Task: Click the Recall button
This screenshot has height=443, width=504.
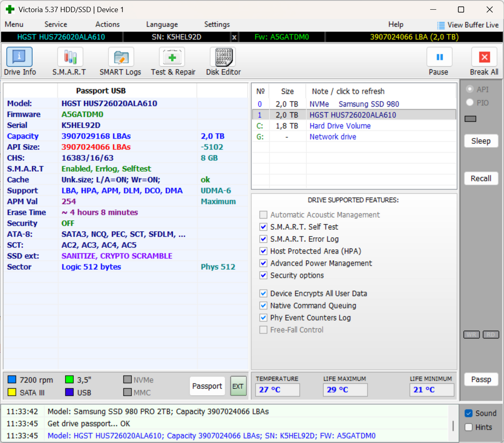Action: [481, 178]
